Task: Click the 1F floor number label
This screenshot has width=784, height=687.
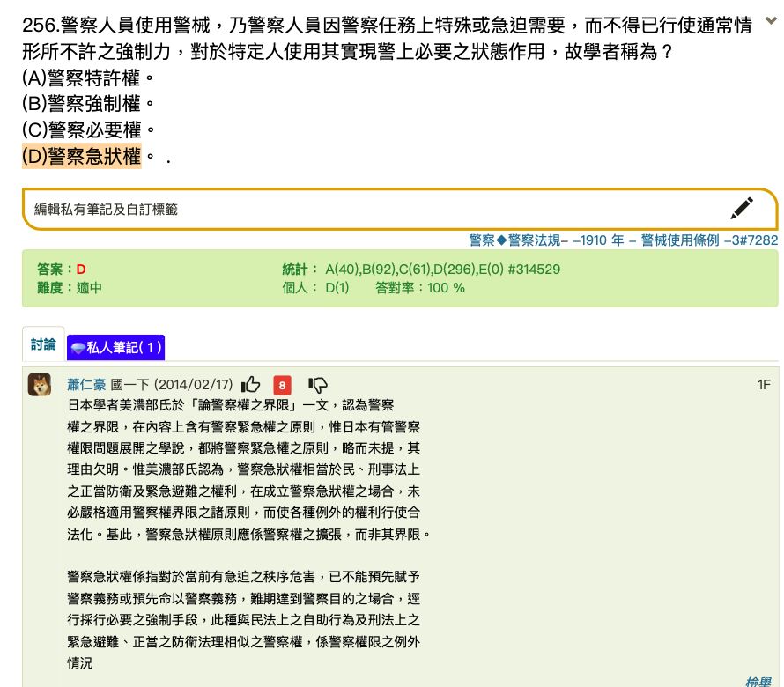Action: point(764,385)
